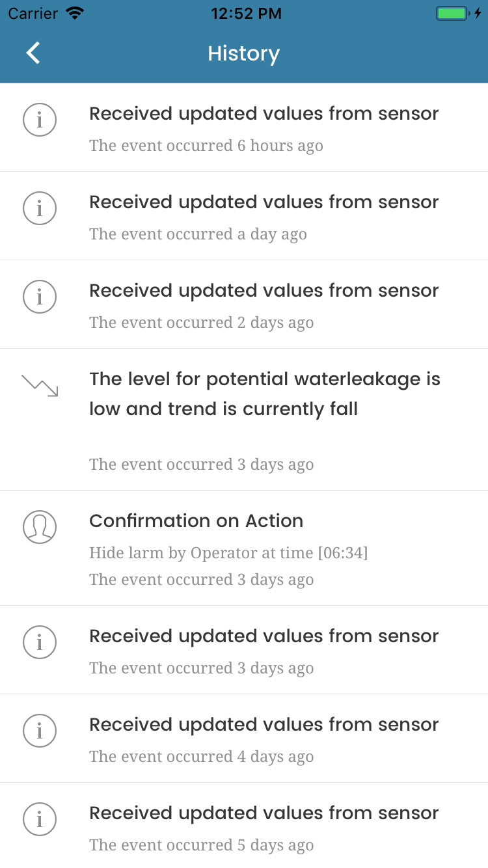Open the sensor update from 6 hours ago

[244, 128]
